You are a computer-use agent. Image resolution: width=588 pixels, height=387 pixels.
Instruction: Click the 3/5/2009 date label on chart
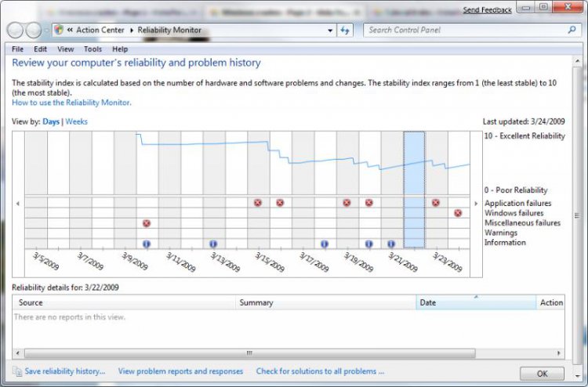click(x=45, y=261)
